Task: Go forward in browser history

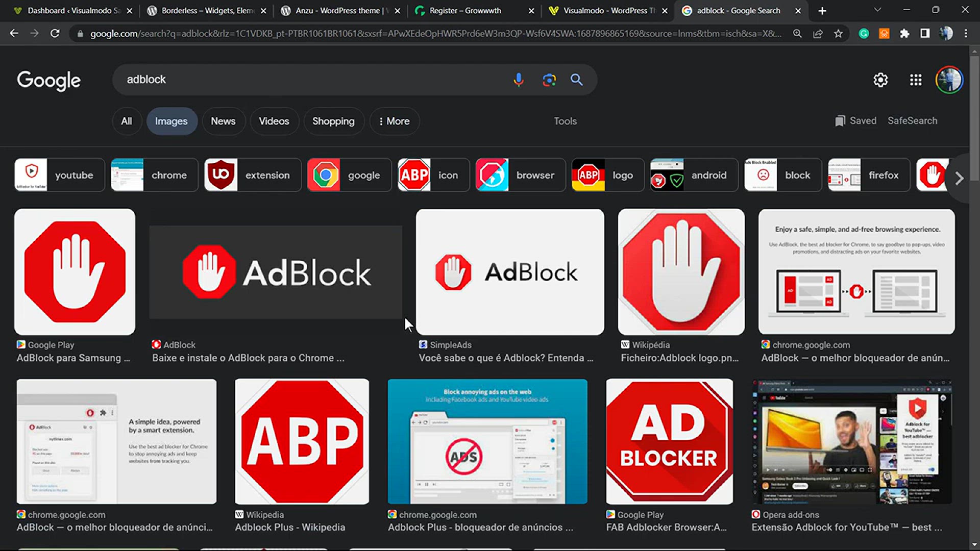Action: coord(34,33)
